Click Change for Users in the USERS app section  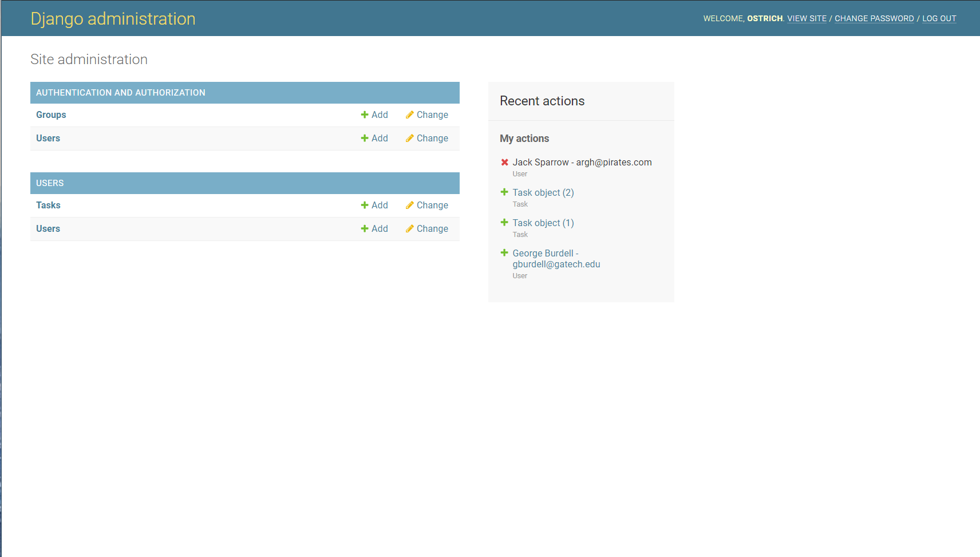pyautogui.click(x=427, y=229)
